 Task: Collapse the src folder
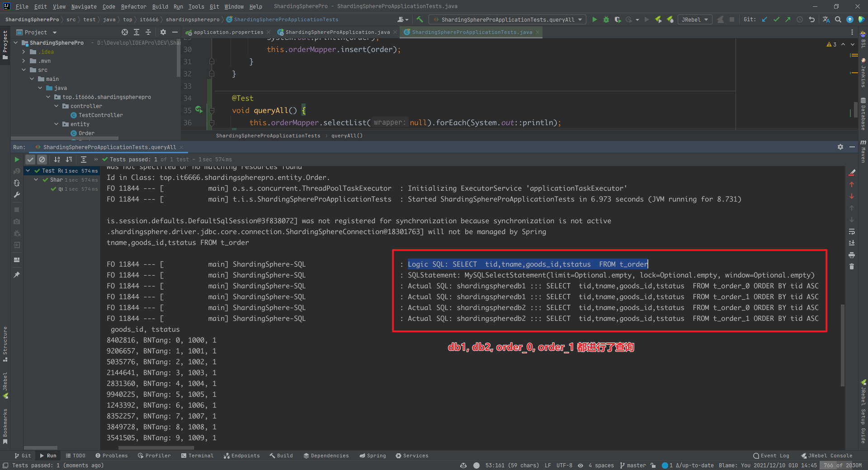click(24, 70)
